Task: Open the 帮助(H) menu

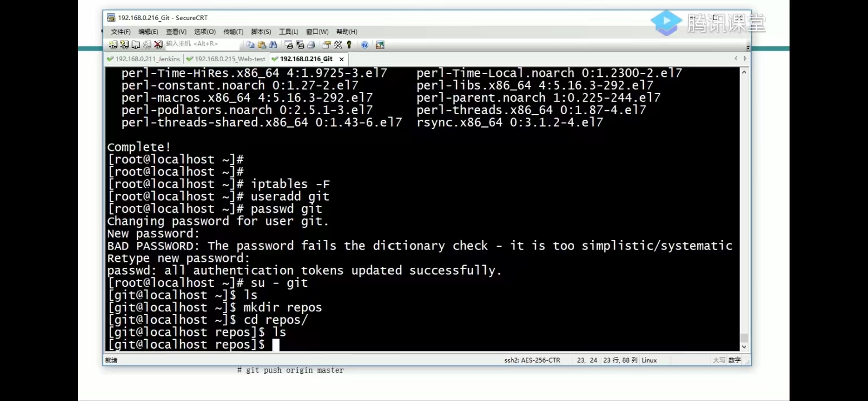Action: tap(347, 32)
